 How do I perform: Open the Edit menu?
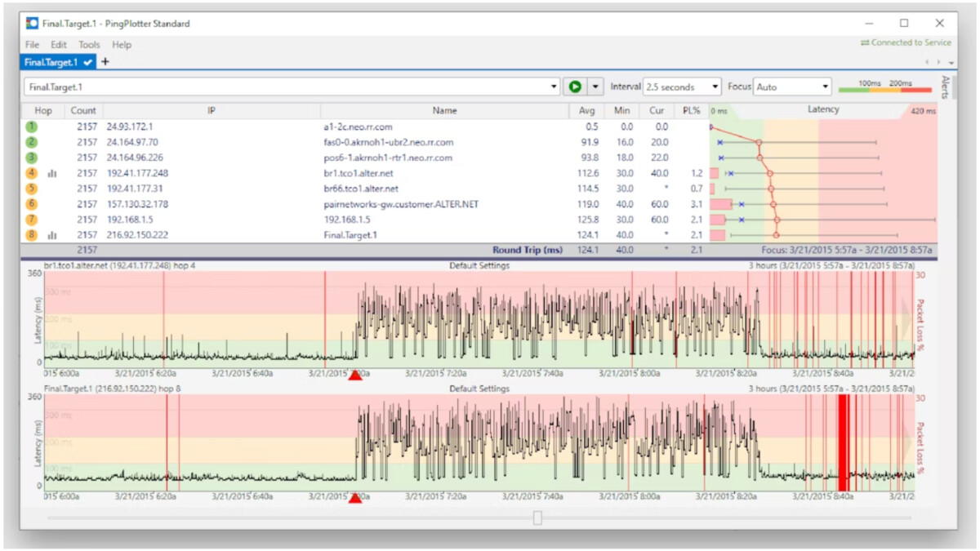(59, 45)
